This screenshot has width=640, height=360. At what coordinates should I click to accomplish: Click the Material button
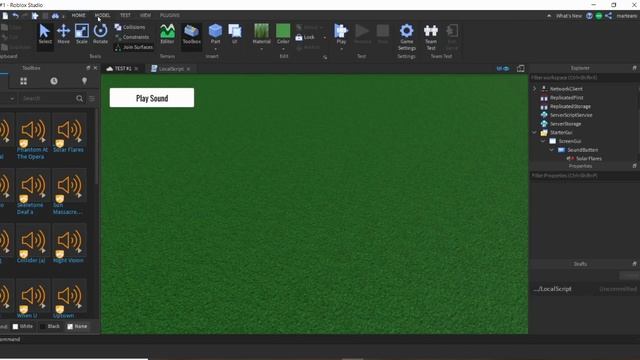point(261,35)
